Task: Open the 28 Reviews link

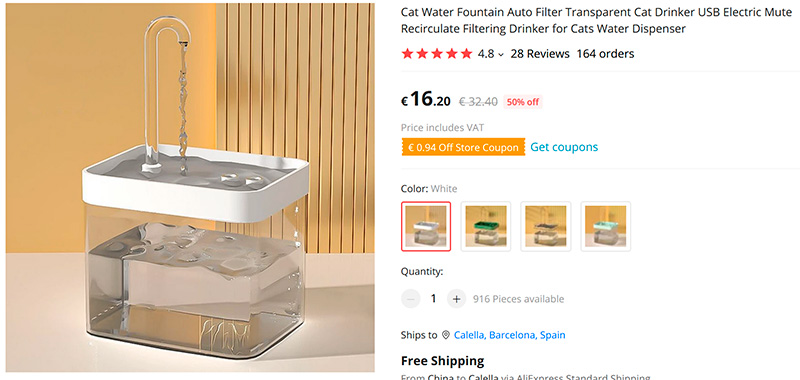Action: coord(540,54)
